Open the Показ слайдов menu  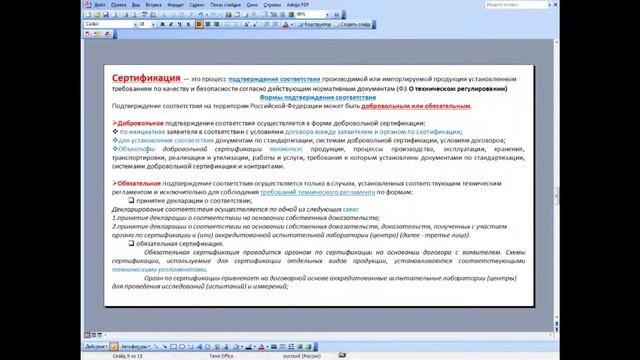coord(225,5)
